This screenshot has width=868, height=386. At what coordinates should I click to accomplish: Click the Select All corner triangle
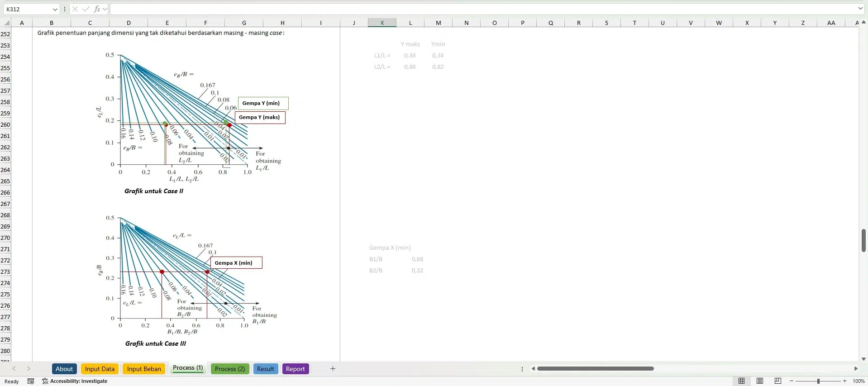[x=7, y=23]
